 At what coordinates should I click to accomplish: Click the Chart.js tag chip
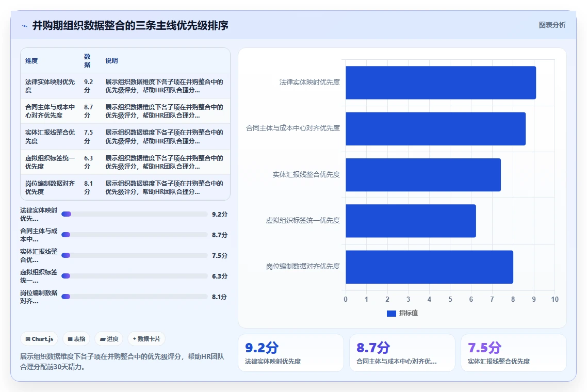click(39, 339)
